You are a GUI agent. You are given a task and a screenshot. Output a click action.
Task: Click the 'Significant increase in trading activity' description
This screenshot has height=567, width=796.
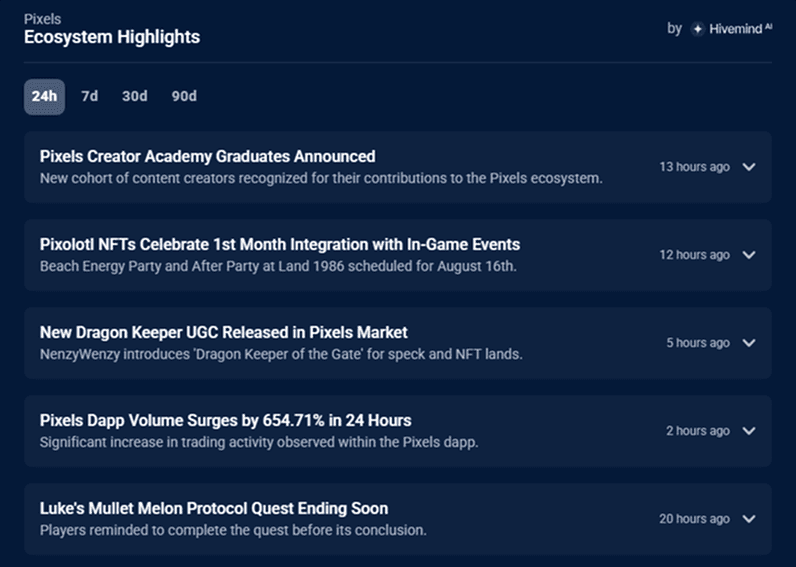pos(259,442)
